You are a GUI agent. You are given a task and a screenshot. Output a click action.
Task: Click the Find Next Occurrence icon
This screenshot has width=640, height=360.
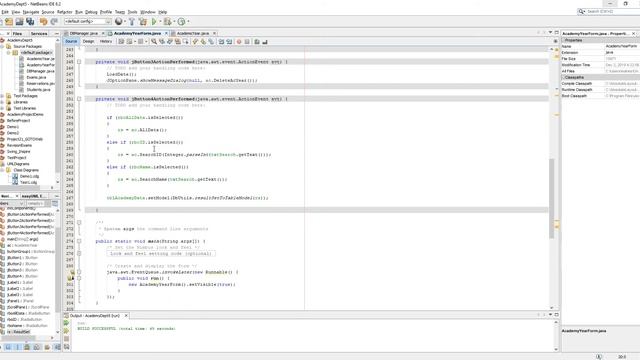[x=170, y=42]
